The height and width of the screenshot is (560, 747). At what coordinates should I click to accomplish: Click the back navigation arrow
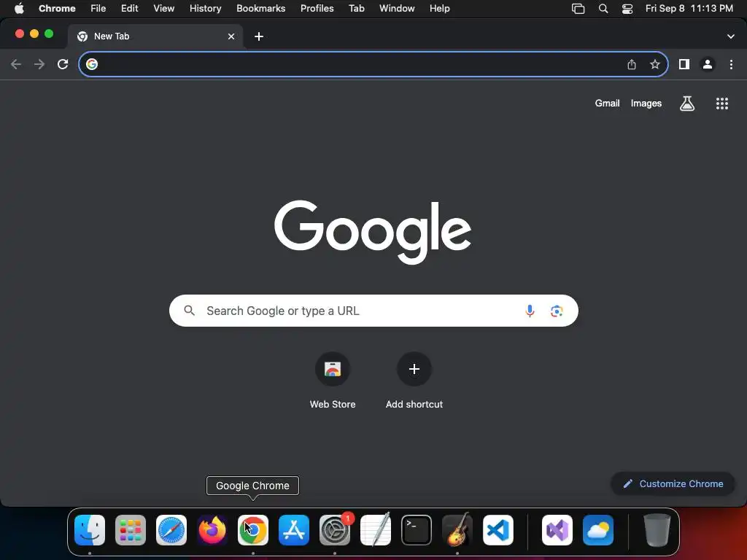click(16, 64)
